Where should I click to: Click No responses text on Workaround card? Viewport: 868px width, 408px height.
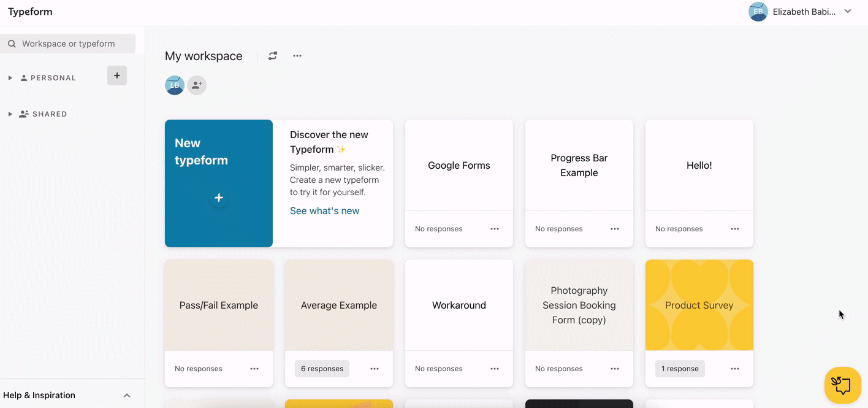point(439,369)
